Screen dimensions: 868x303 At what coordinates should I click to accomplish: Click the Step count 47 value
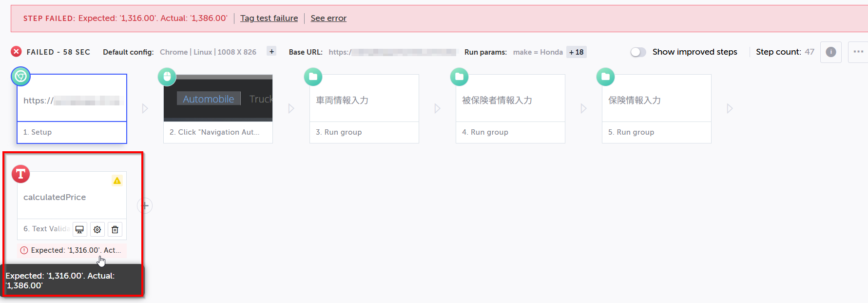810,52
